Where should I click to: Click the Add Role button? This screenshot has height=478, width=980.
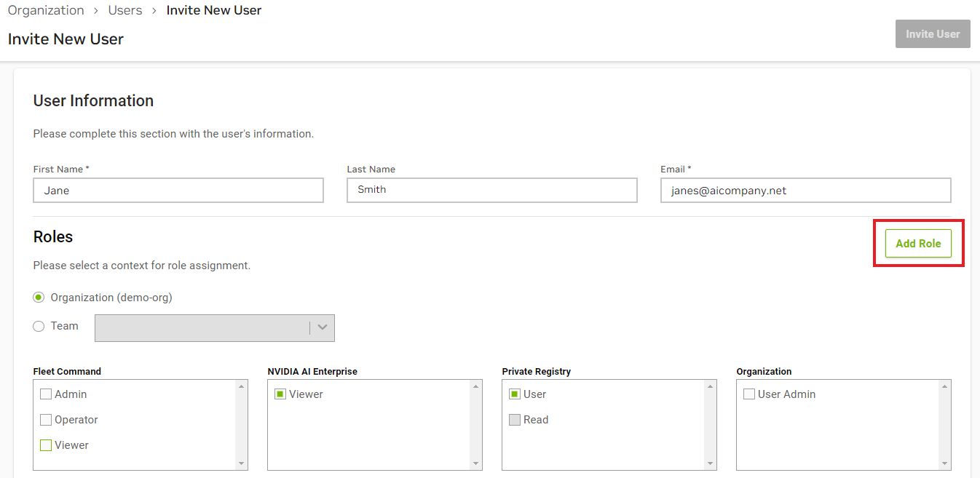coord(918,244)
